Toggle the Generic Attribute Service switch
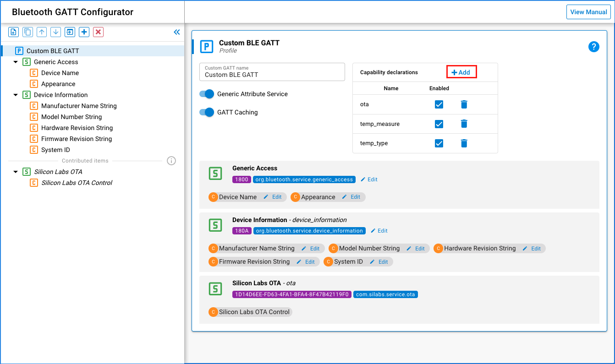Screen dimensions: 615x364 [207, 94]
